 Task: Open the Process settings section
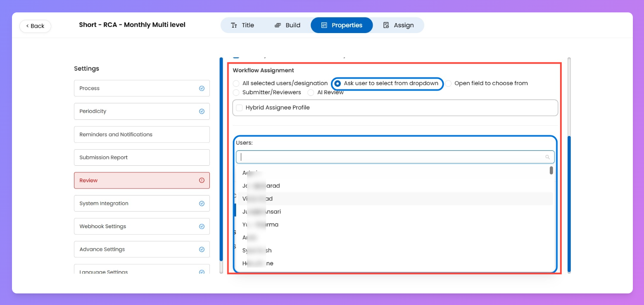click(142, 88)
